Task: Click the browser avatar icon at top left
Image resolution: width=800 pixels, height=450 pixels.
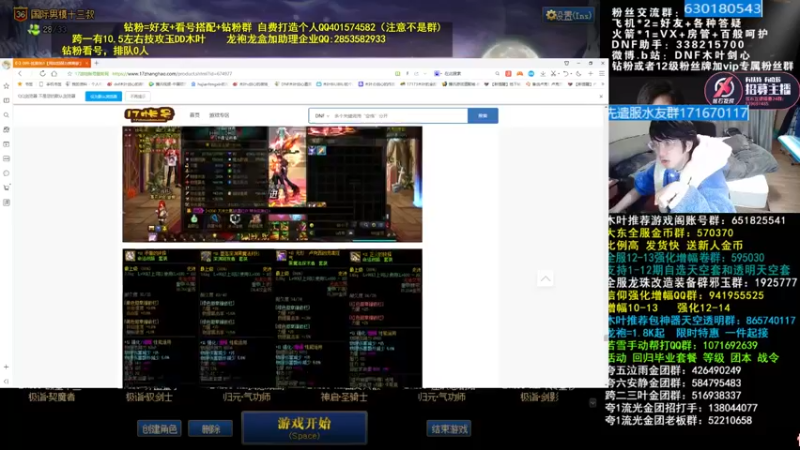Action: tap(6, 64)
